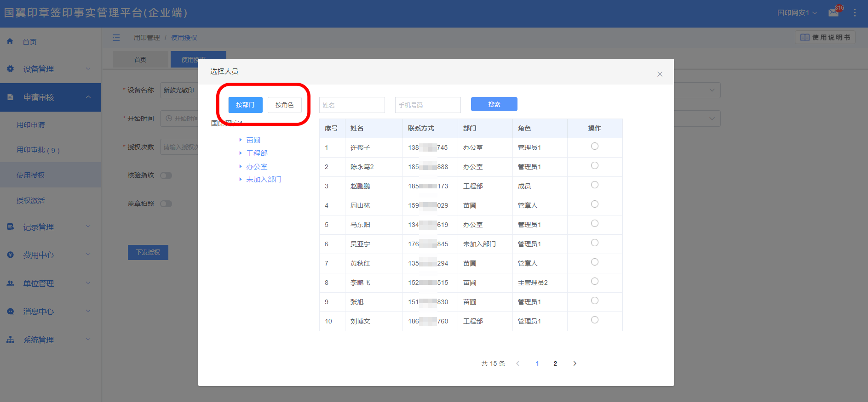Click the 用印管理 breadcrumb
The width and height of the screenshot is (868, 402).
click(x=147, y=38)
